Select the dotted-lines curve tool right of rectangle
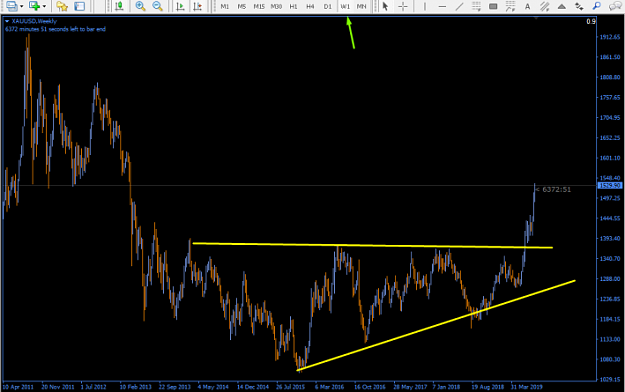Image resolution: width=625 pixels, height=392 pixels. pyautogui.click(x=510, y=6)
